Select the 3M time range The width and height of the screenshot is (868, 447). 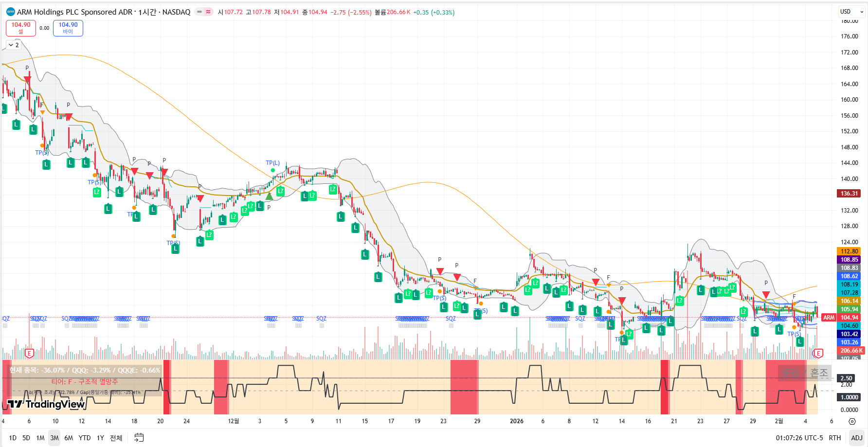pyautogui.click(x=54, y=438)
